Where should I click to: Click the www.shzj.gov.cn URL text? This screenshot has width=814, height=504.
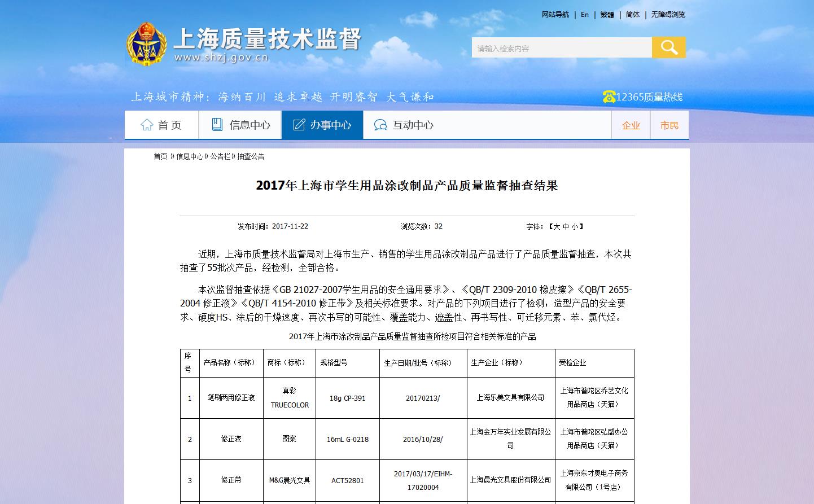click(221, 58)
